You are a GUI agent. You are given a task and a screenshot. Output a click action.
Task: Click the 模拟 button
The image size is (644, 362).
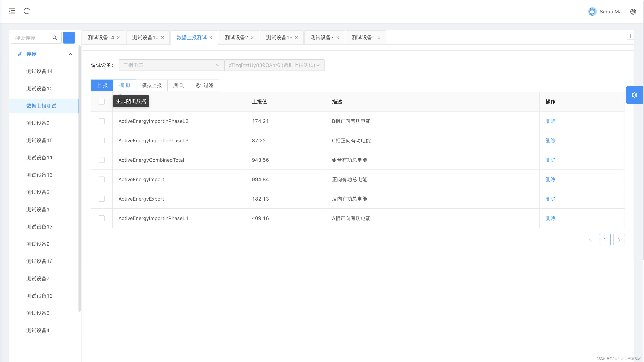[125, 85]
